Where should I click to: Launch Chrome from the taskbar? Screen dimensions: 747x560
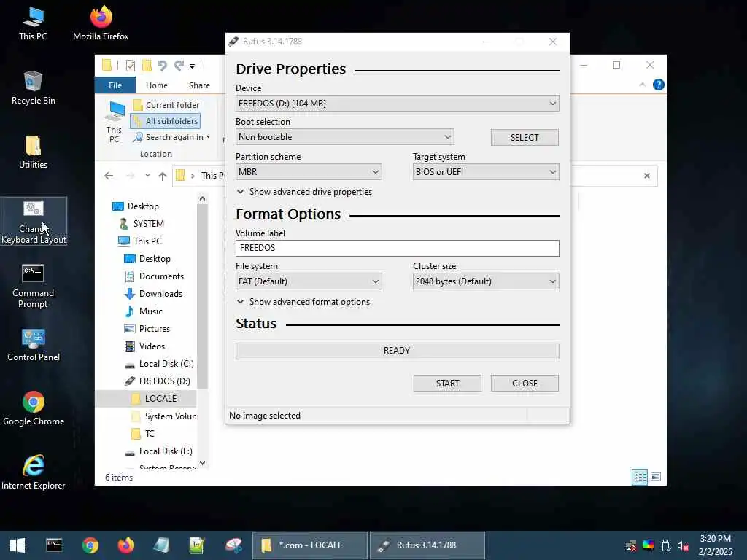[x=90, y=545]
